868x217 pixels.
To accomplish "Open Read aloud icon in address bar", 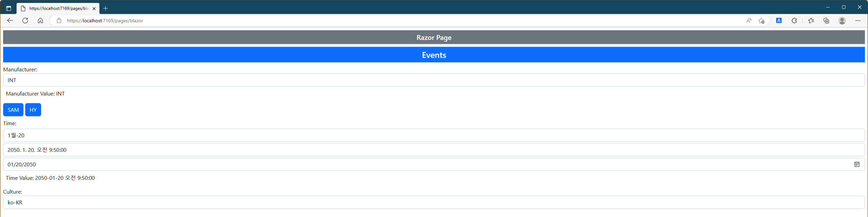I will click(749, 21).
